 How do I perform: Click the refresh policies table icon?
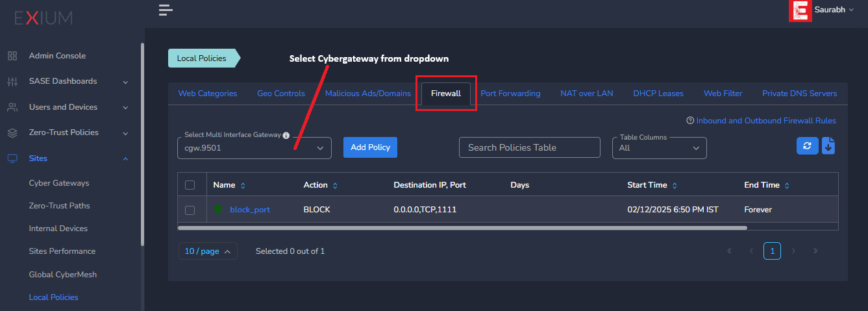[x=807, y=146]
